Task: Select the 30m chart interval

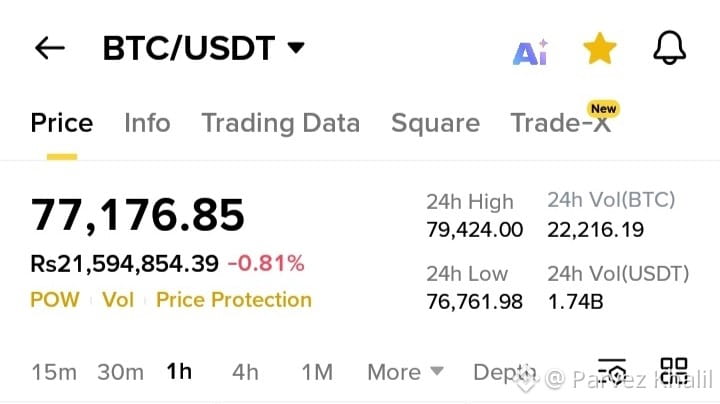Action: [121, 372]
